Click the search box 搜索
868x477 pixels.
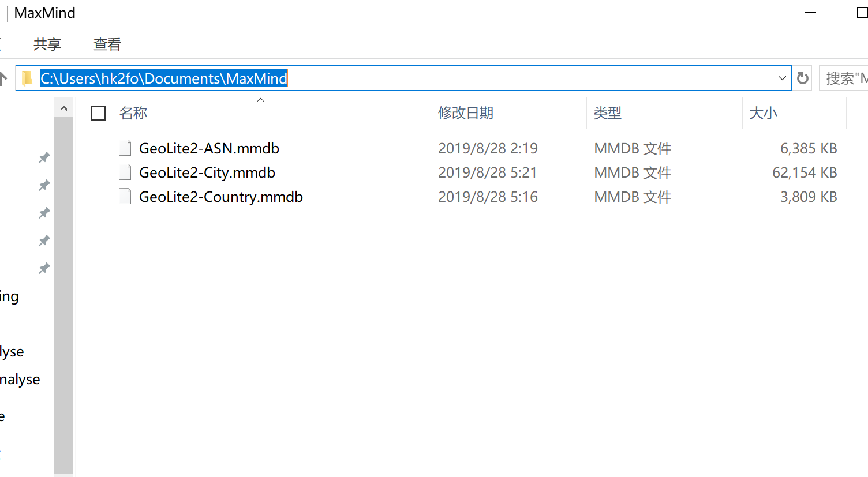tap(844, 78)
